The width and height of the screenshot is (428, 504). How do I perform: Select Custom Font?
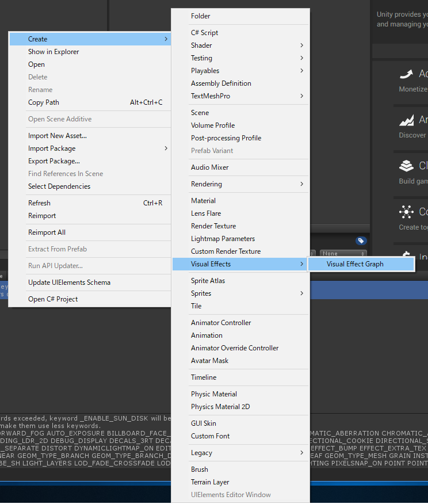tap(240, 436)
